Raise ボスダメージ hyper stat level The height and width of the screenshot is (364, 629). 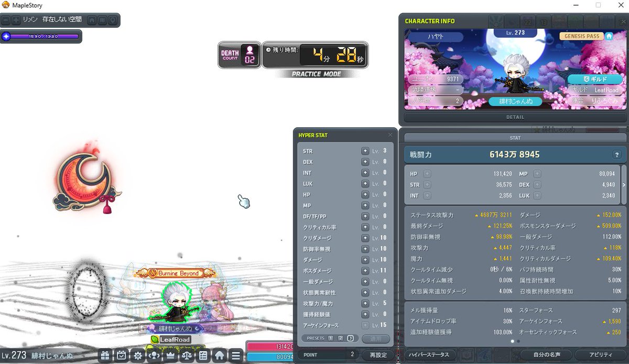click(x=365, y=271)
